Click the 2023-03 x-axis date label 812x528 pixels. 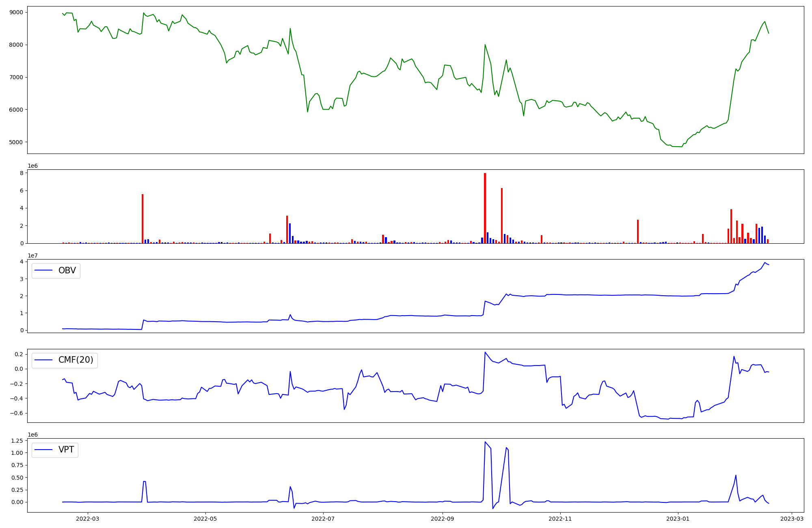792,518
